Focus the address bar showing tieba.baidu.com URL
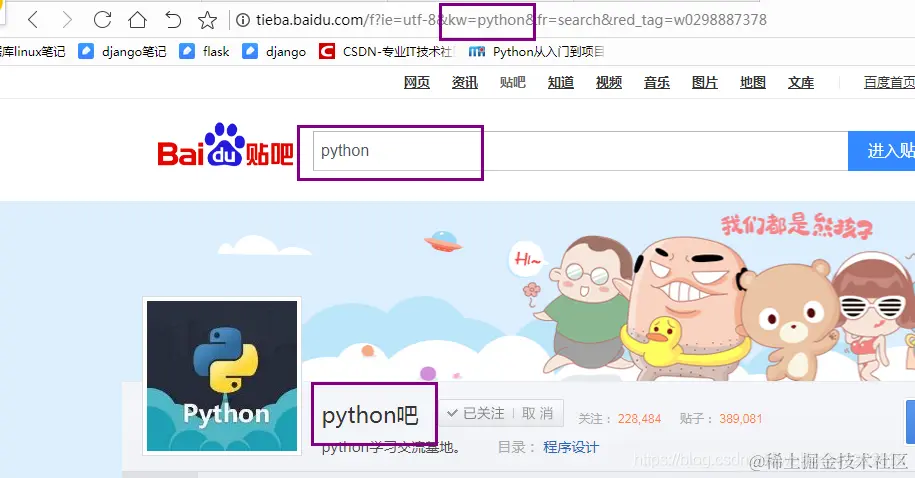915x478 pixels. (x=511, y=20)
